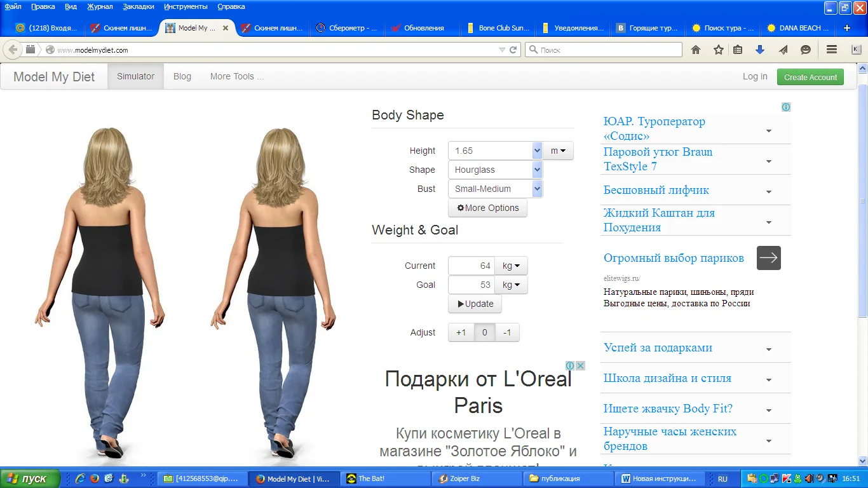Expand the "ЮАР. Туроператор «Содис»" ad
The height and width of the screenshot is (488, 868).
pyautogui.click(x=769, y=131)
